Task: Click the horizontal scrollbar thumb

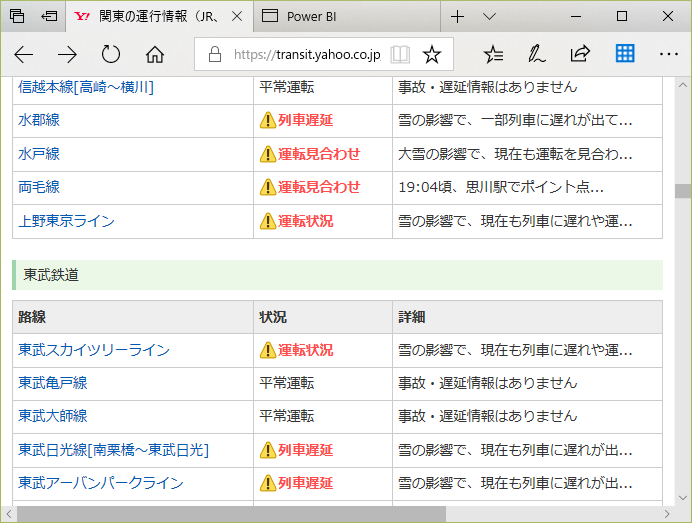Action: click(x=231, y=514)
